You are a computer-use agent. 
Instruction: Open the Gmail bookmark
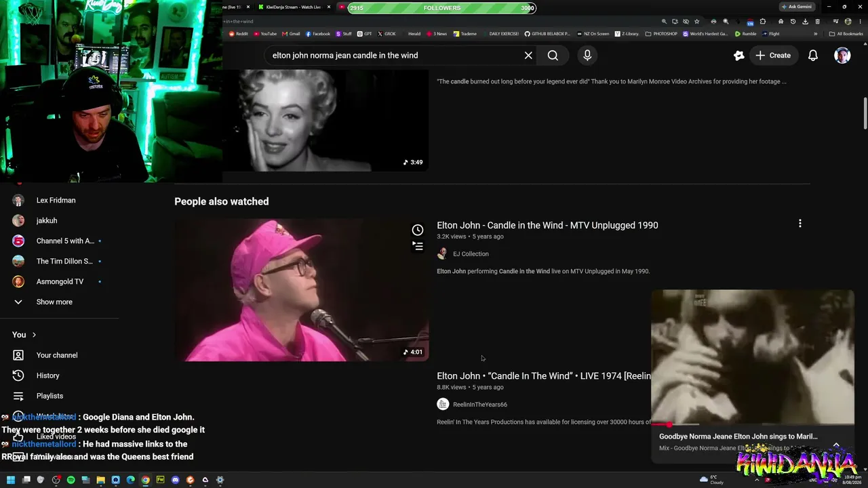pos(291,34)
